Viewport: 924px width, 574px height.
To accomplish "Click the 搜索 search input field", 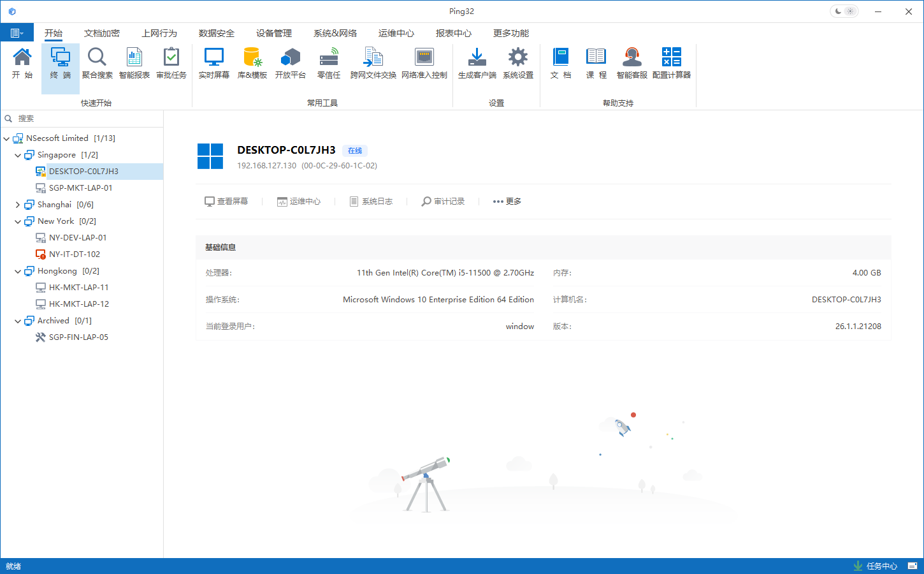I will pyautogui.click(x=86, y=119).
